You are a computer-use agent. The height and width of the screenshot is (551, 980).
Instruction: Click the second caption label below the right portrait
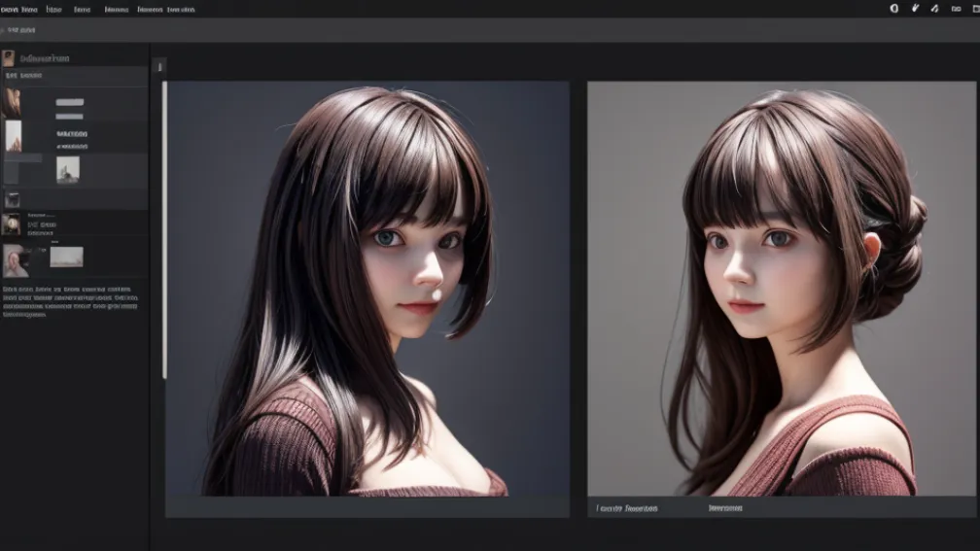tap(725, 508)
